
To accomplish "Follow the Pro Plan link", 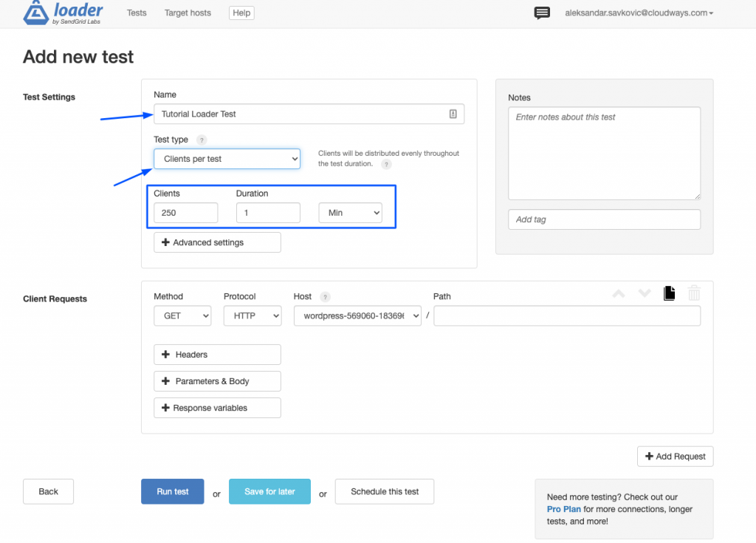I will (563, 509).
